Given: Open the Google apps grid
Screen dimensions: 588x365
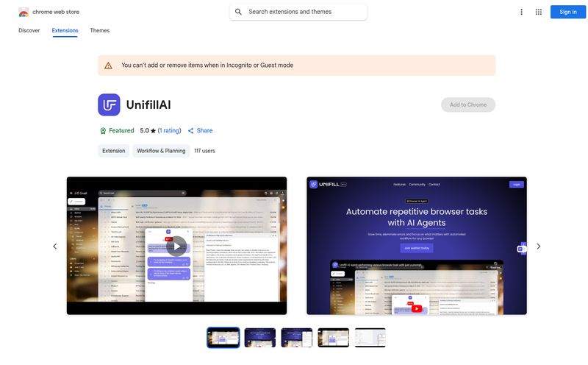Looking at the screenshot, I should (539, 12).
